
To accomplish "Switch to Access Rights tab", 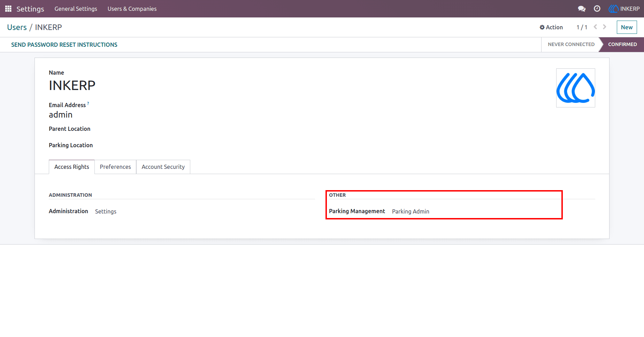I will [72, 167].
